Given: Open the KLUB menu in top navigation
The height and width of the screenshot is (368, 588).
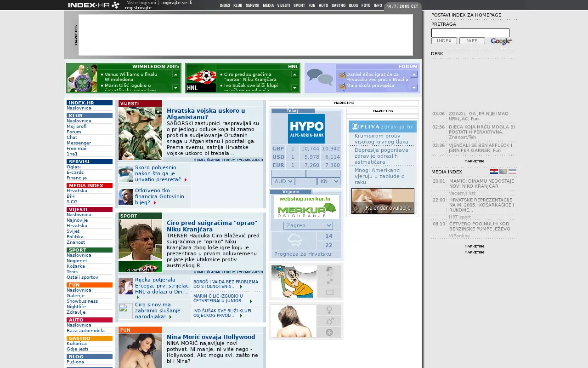Looking at the screenshot, I should point(237,6).
